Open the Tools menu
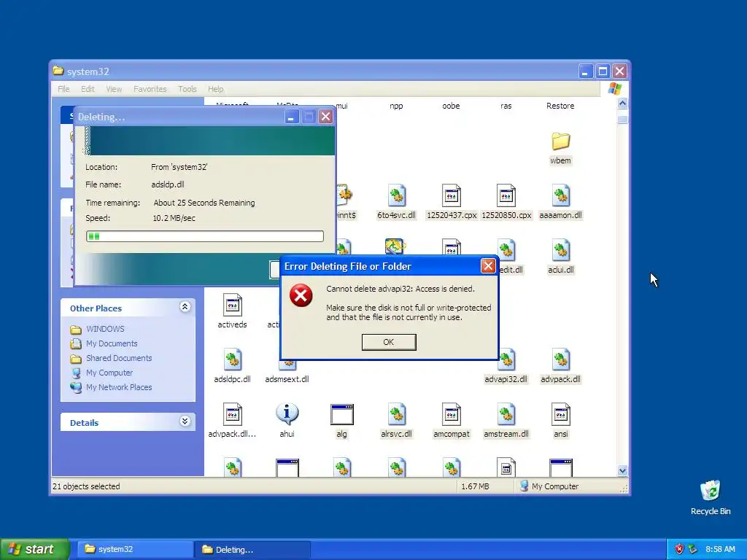The width and height of the screenshot is (747, 560). 187,89
